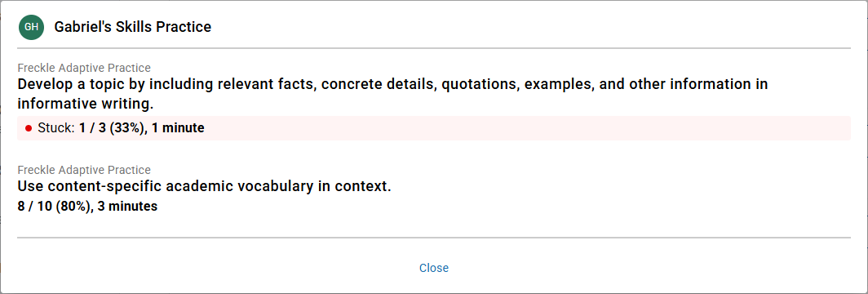Click the divider line above the Close link
Viewport: 868px width, 294px height.
pos(434,238)
